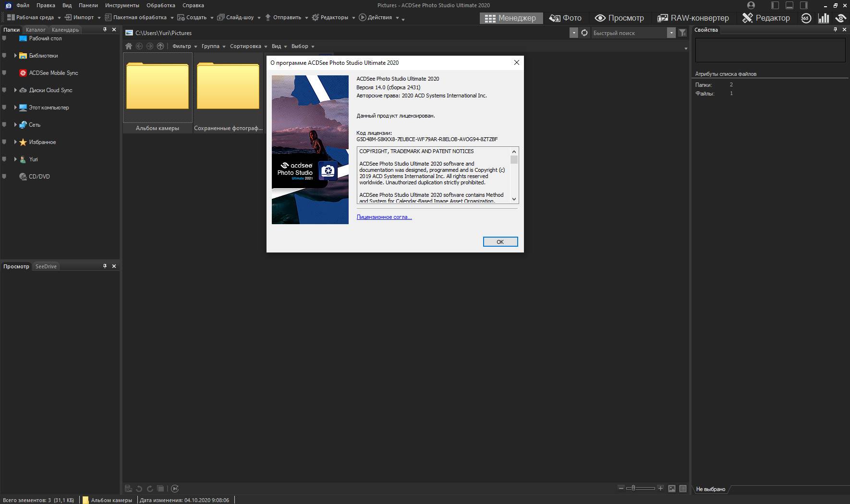850x504 pixels.
Task: Select the CD/DVD tree item
Action: coord(39,177)
